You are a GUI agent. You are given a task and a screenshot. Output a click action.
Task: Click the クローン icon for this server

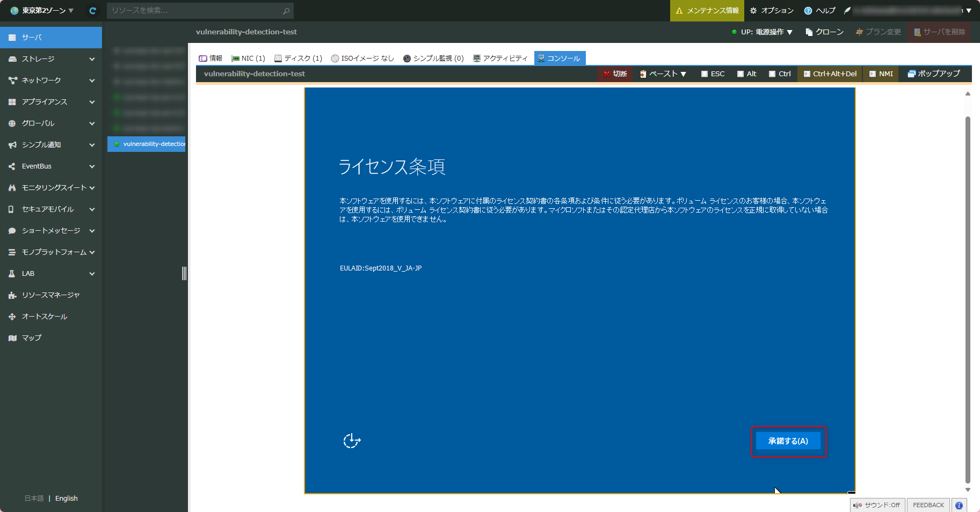[823, 32]
